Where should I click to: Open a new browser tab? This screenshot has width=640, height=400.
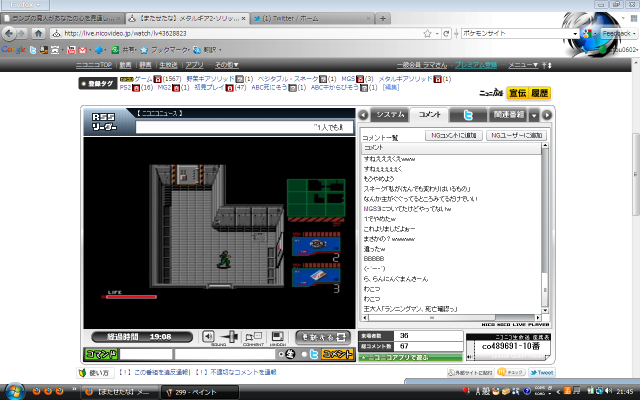(382, 18)
